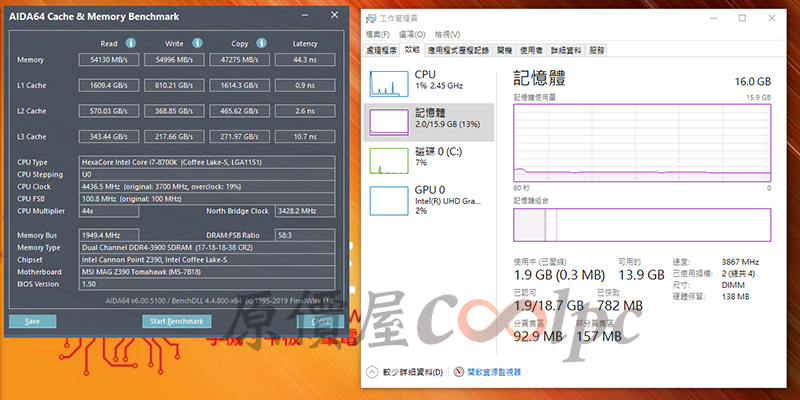Click the CPU FSB field 100.8 MHz
Viewport: 800px width, 400px height.
pyautogui.click(x=207, y=199)
